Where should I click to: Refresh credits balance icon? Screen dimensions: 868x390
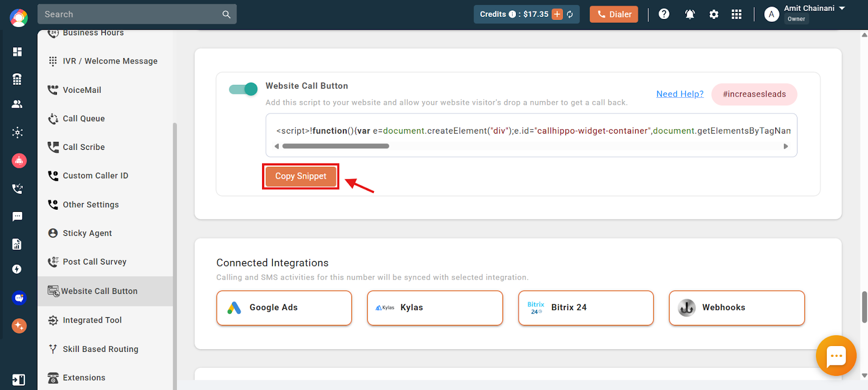click(x=570, y=15)
